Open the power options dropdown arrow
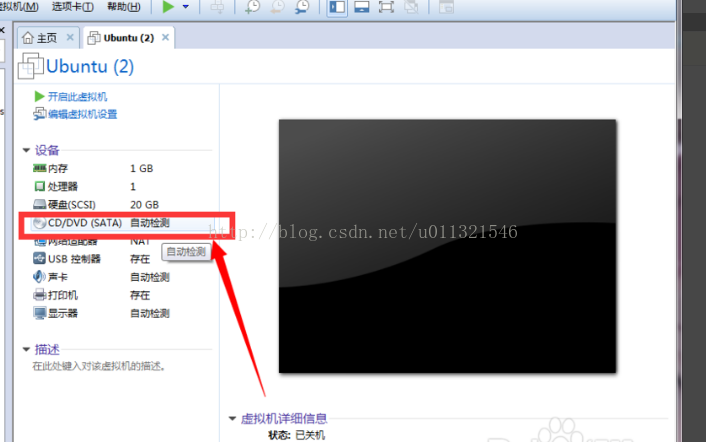Image resolution: width=706 pixels, height=442 pixels. [186, 7]
